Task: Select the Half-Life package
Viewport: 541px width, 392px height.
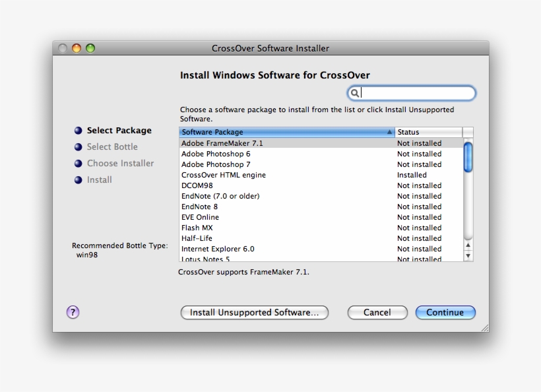Action: point(321,238)
